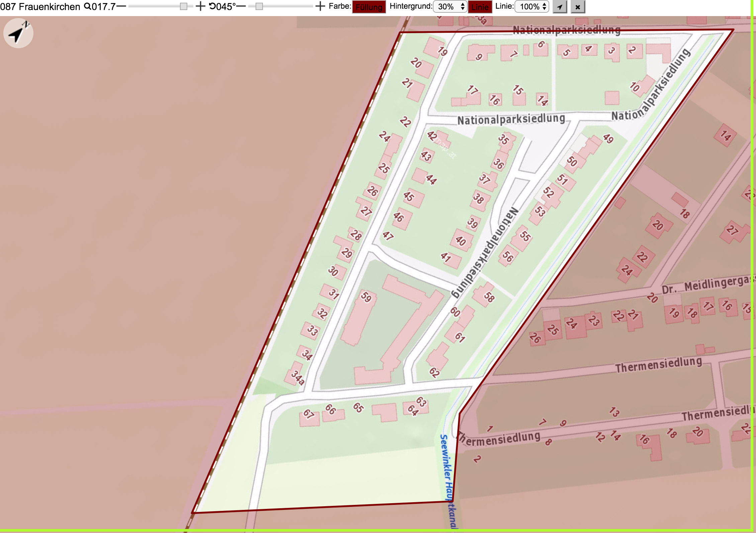Click the zoom plus icon
The height and width of the screenshot is (533, 756).
click(200, 6)
